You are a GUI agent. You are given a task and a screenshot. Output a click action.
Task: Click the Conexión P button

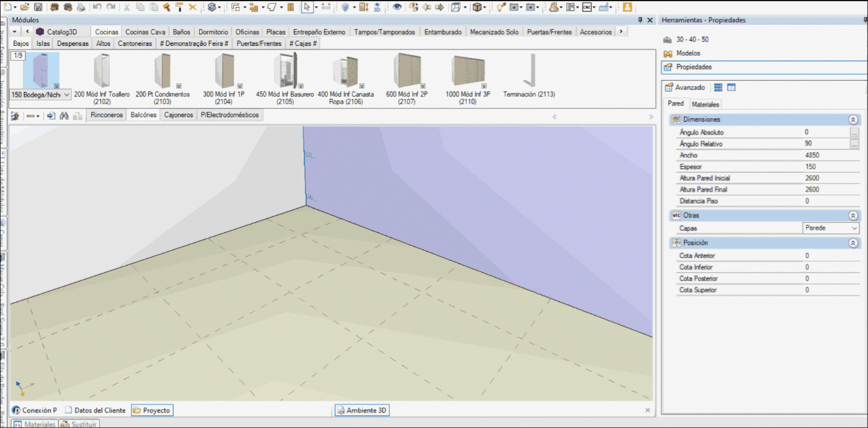pos(35,410)
